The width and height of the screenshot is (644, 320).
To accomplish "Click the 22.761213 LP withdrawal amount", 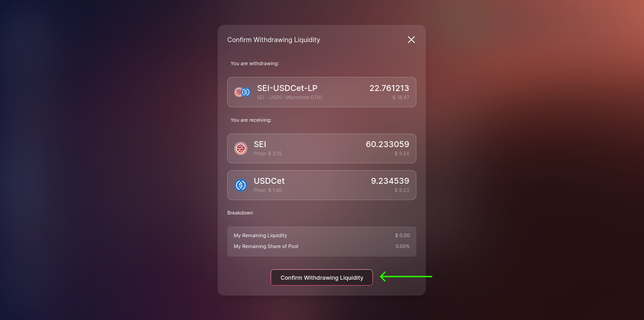I will point(389,88).
